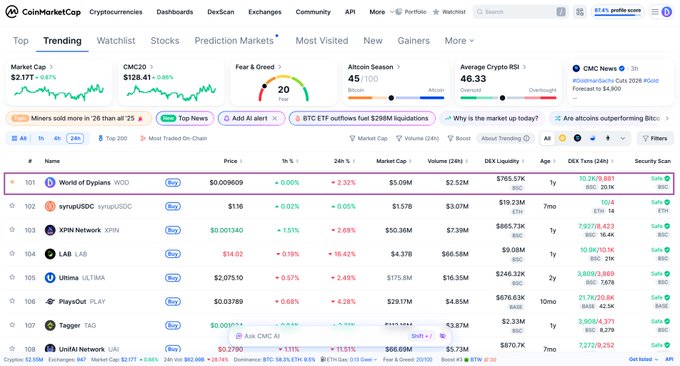The height and width of the screenshot is (366, 680).
Task: Open the Tagger coin logo
Action: pyautogui.click(x=50, y=325)
